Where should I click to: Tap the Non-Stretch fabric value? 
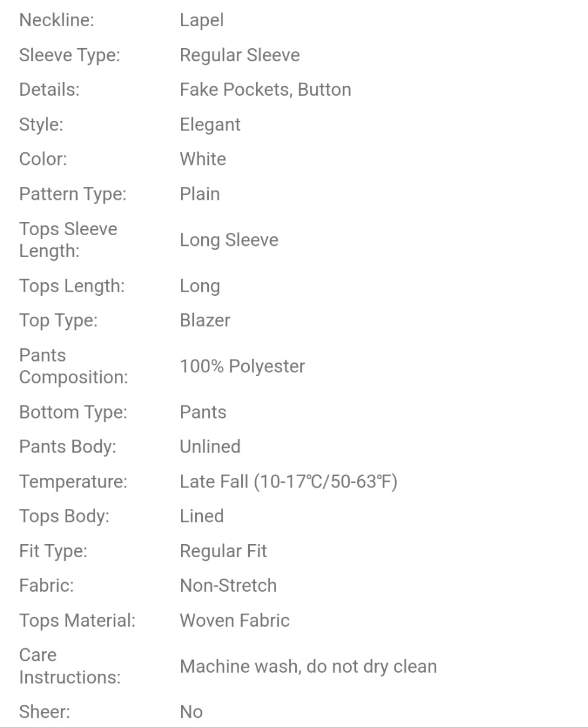click(x=228, y=586)
